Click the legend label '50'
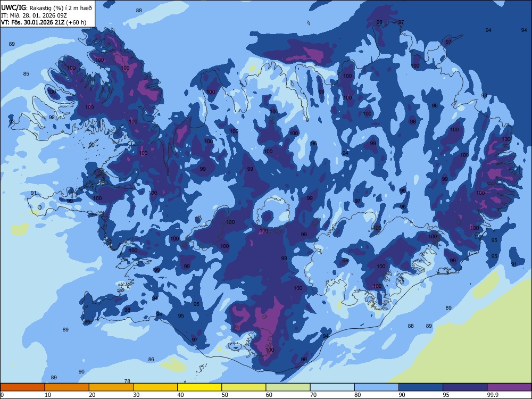 [225, 395]
